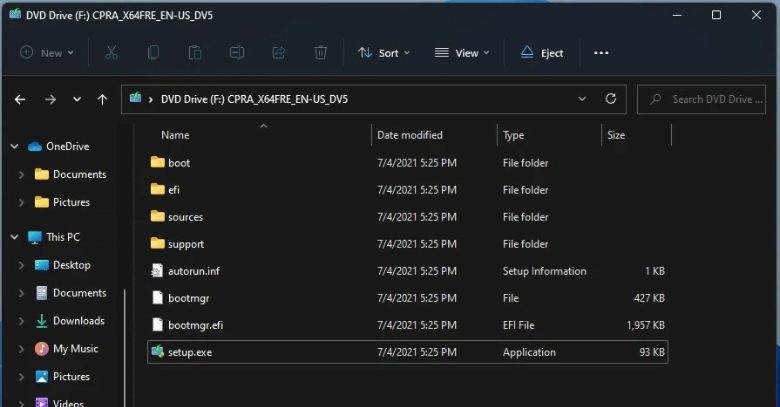Go up one folder level
The image size is (780, 407).
coord(102,99)
